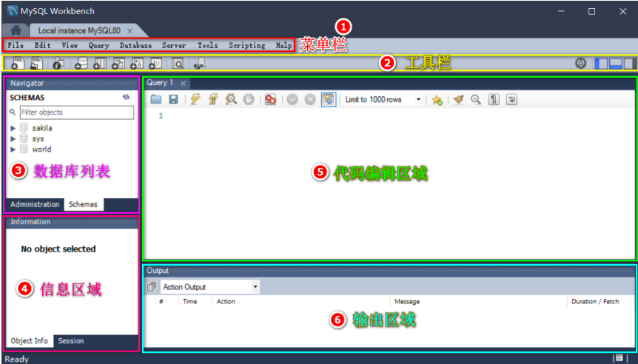
Task: Switch to the Schemas tab
Action: click(x=83, y=204)
